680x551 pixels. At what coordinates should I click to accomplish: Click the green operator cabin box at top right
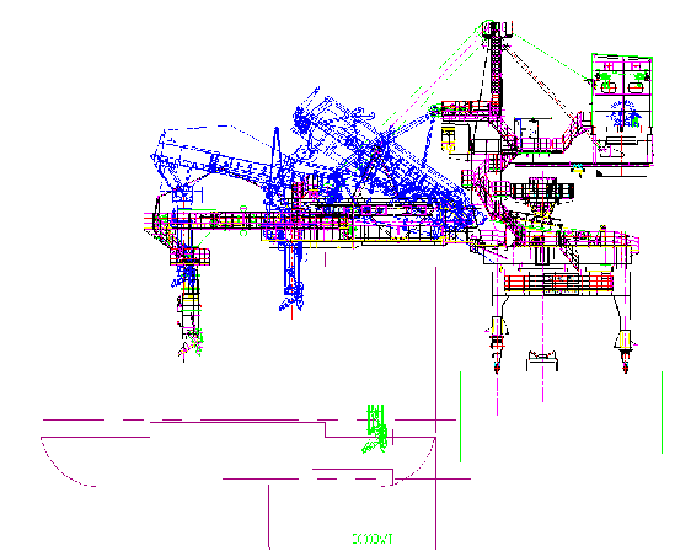click(x=621, y=93)
